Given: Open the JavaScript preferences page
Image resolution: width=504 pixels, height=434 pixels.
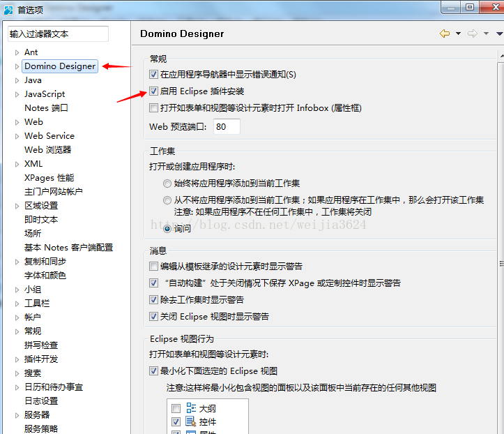Looking at the screenshot, I should (45, 94).
